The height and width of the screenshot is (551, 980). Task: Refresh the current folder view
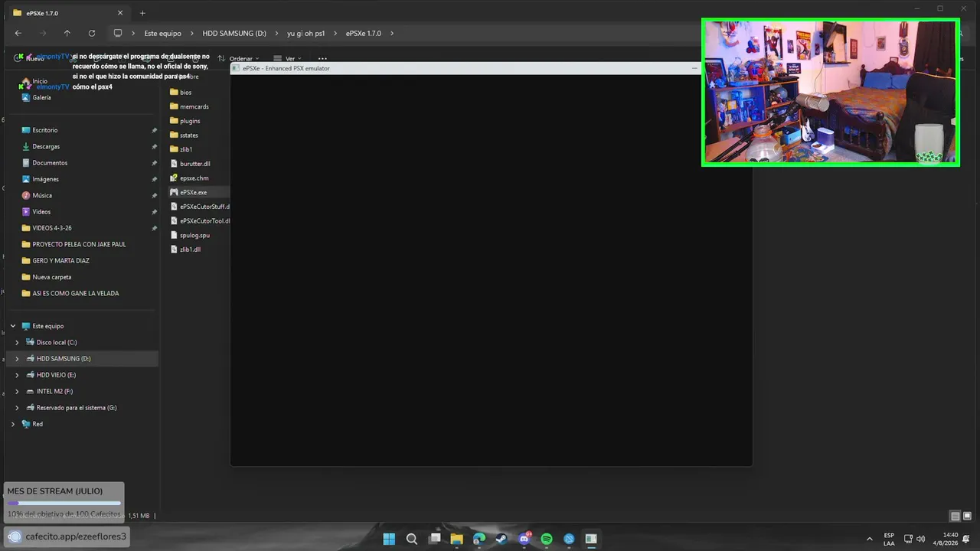[92, 33]
